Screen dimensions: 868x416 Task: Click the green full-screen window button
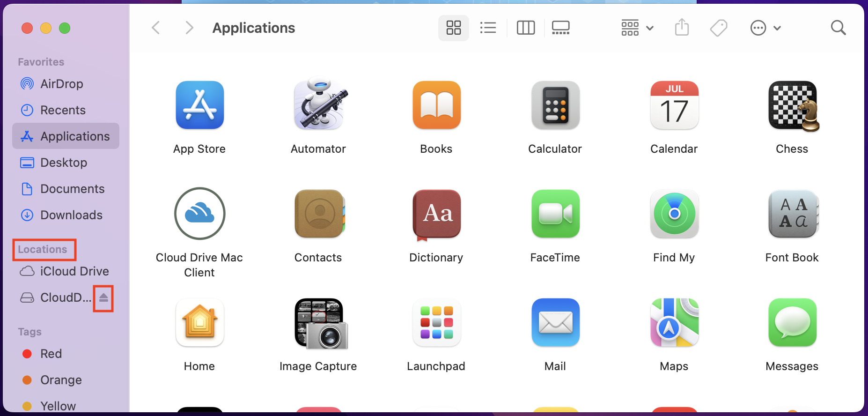point(65,28)
